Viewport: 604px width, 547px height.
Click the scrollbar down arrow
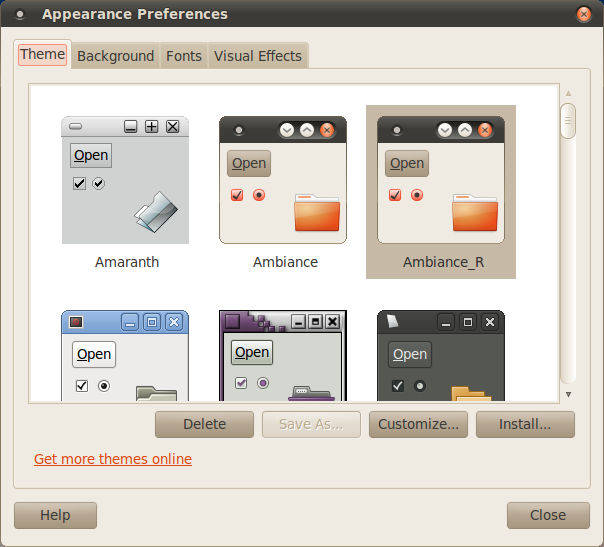coord(568,394)
